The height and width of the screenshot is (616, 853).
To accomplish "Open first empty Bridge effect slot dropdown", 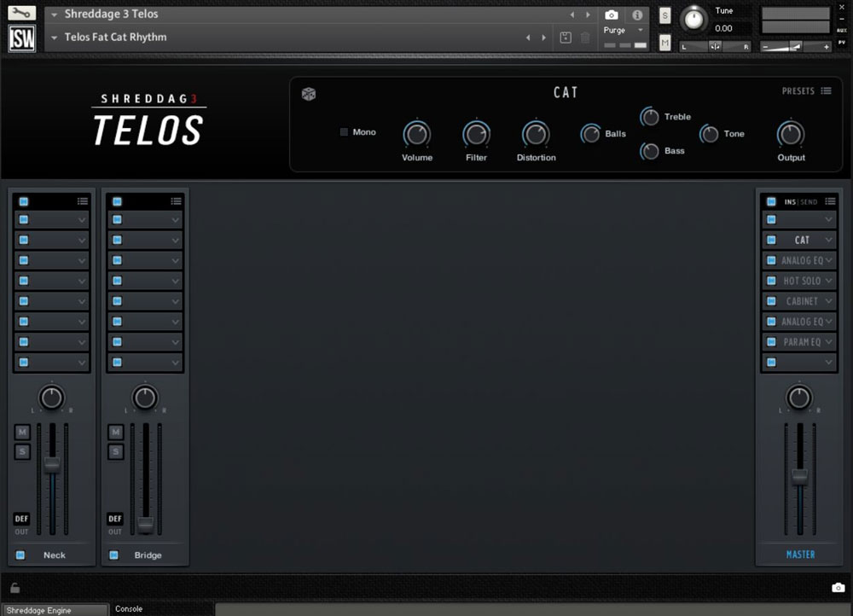I will tap(175, 220).
